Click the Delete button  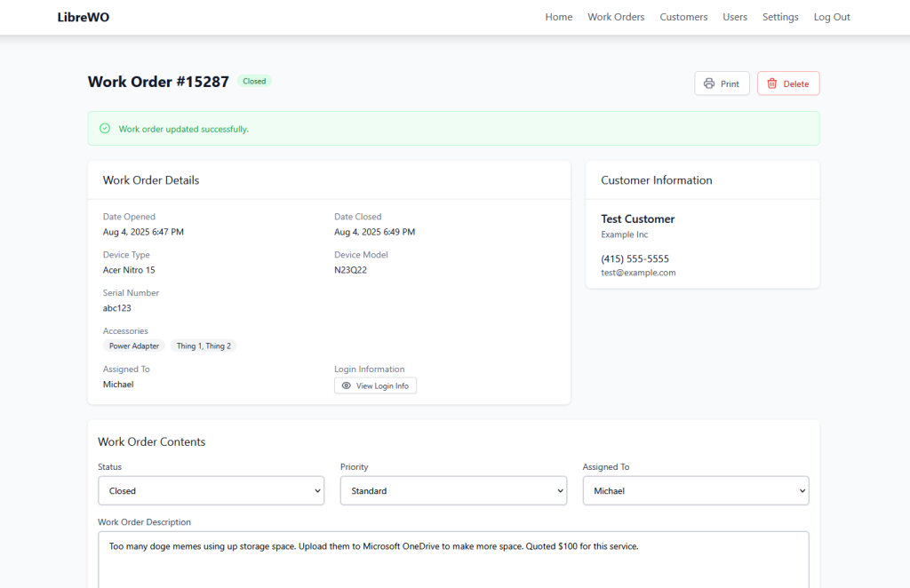point(787,83)
